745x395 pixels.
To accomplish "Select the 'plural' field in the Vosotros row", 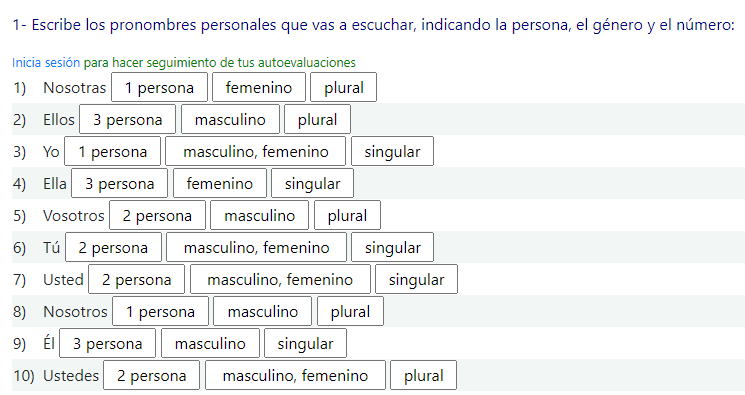I will pos(347,215).
